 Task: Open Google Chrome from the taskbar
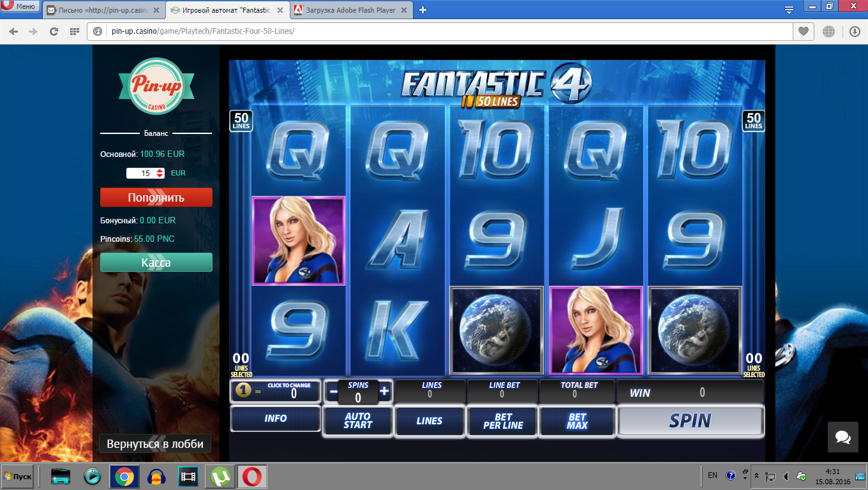coord(124,477)
